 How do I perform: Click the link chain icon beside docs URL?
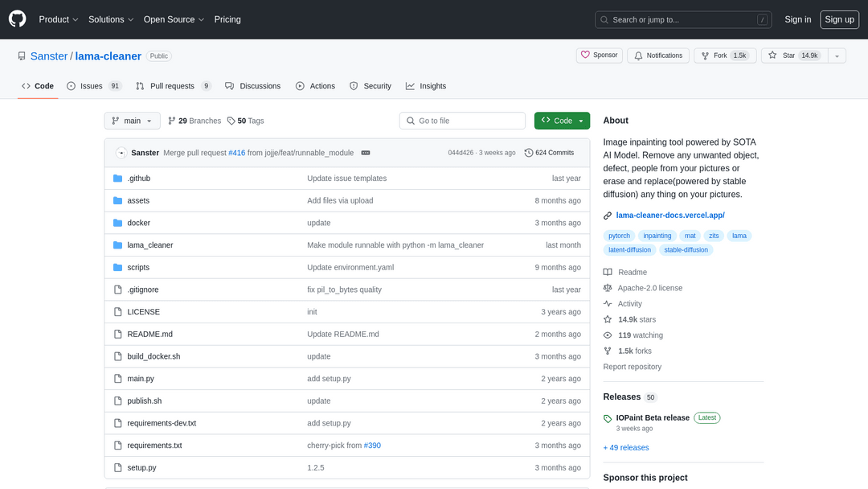(608, 216)
